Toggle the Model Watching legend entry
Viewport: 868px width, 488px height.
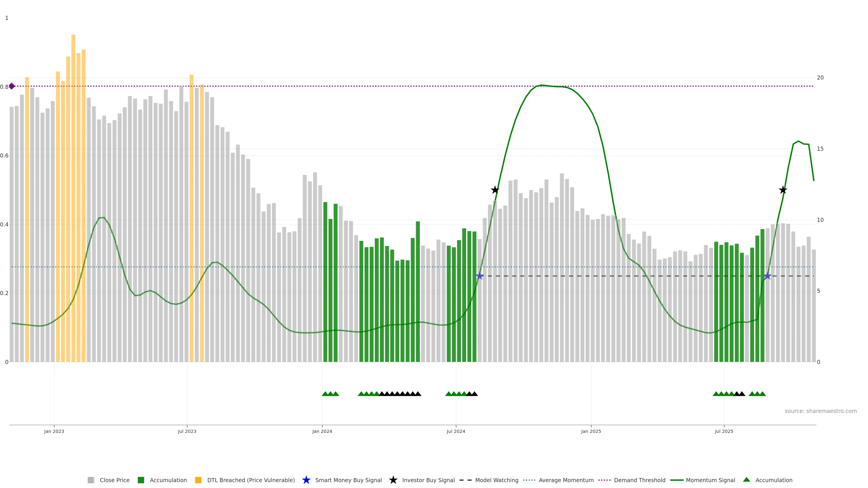coord(496,480)
